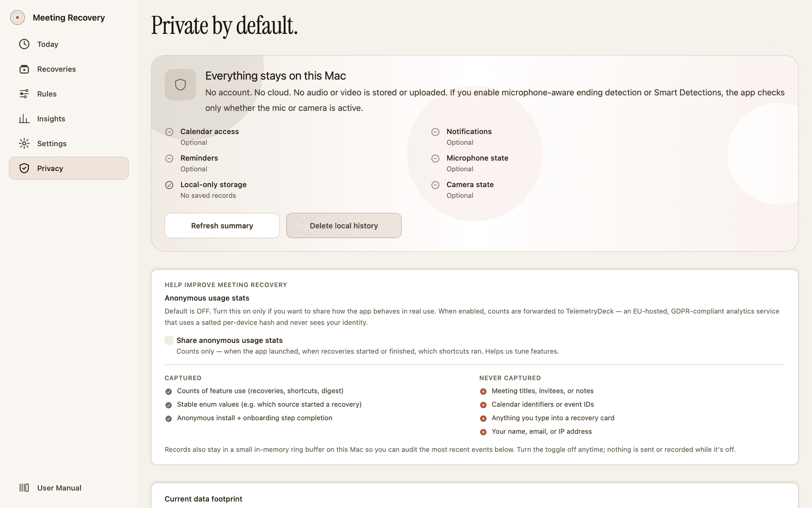Enable Share anonymous usage stats checkbox
The image size is (812, 508).
click(x=169, y=340)
